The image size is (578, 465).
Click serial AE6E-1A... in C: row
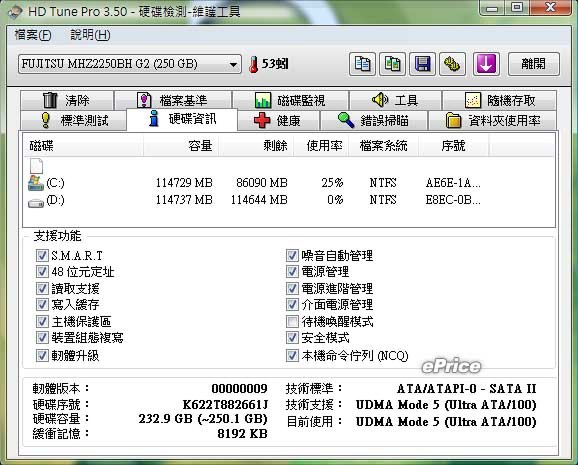(453, 183)
